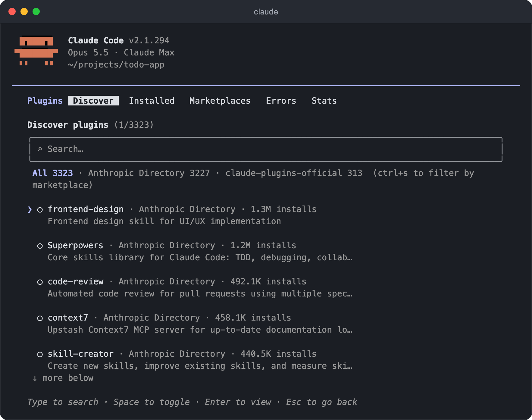
Task: Click the v2.1.294 version text
Action: (149, 40)
